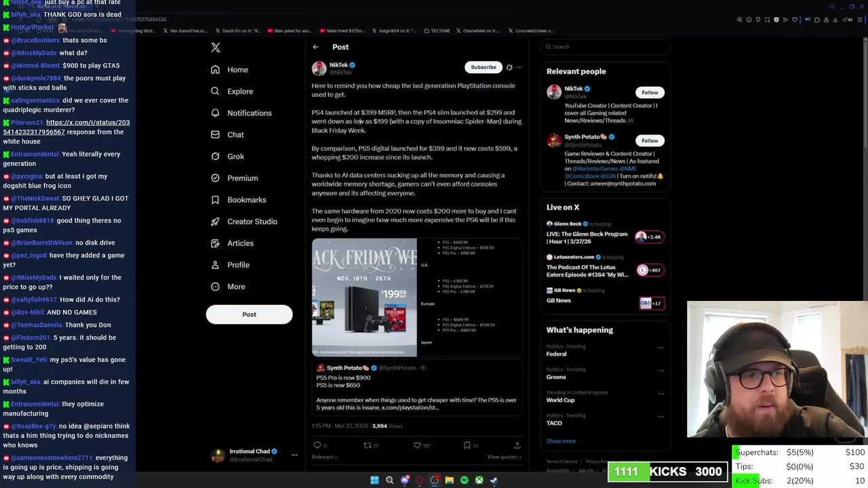
Task: Open Premium in X sidebar
Action: click(x=234, y=178)
